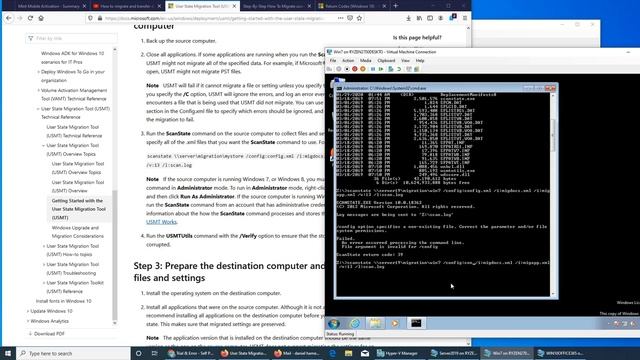Pause the virtual machine from the toolbar

coord(373,69)
